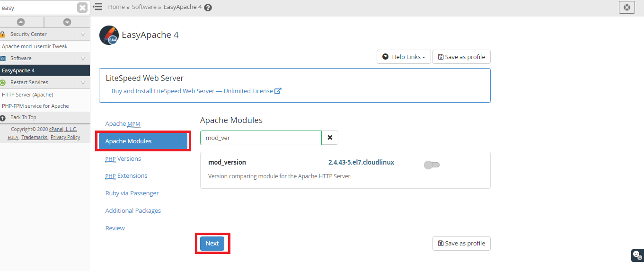644x271 pixels.
Task: Open Ruby via Passenger section
Action: click(x=132, y=193)
